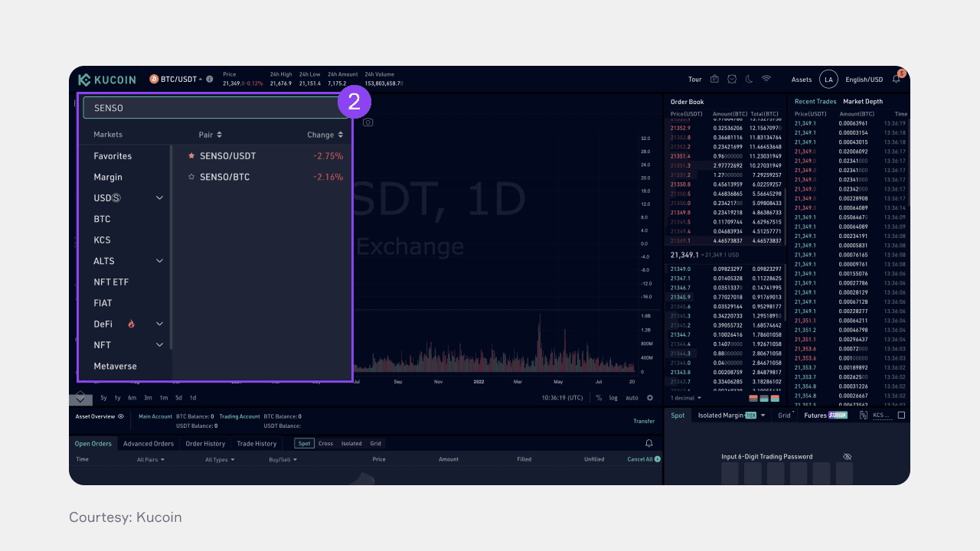The image size is (980, 551).
Task: Click the chart camera screenshot icon
Action: coord(368,122)
